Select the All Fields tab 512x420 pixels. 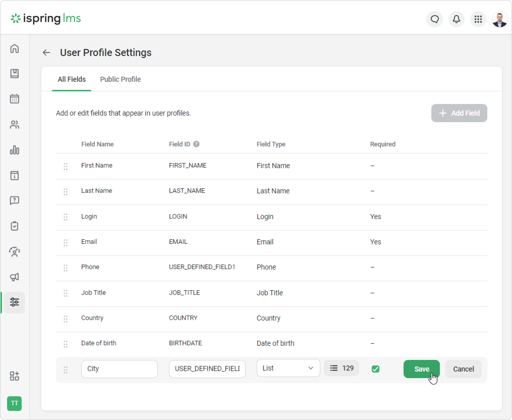(72, 79)
